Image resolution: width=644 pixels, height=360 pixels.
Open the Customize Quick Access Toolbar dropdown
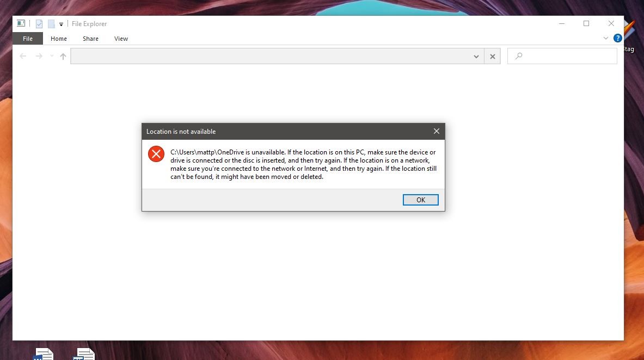click(61, 24)
